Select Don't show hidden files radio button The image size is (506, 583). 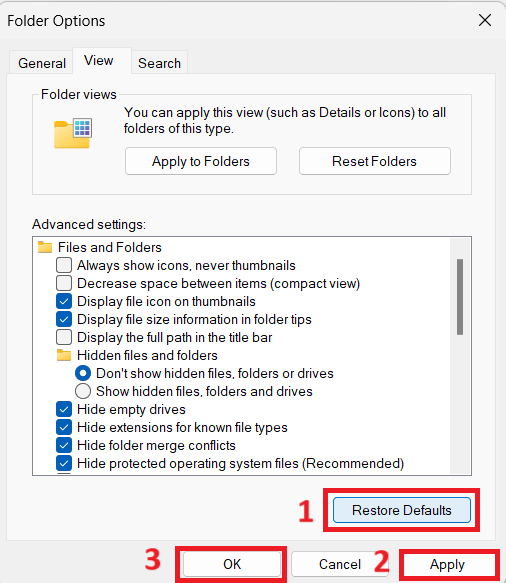tap(83, 373)
